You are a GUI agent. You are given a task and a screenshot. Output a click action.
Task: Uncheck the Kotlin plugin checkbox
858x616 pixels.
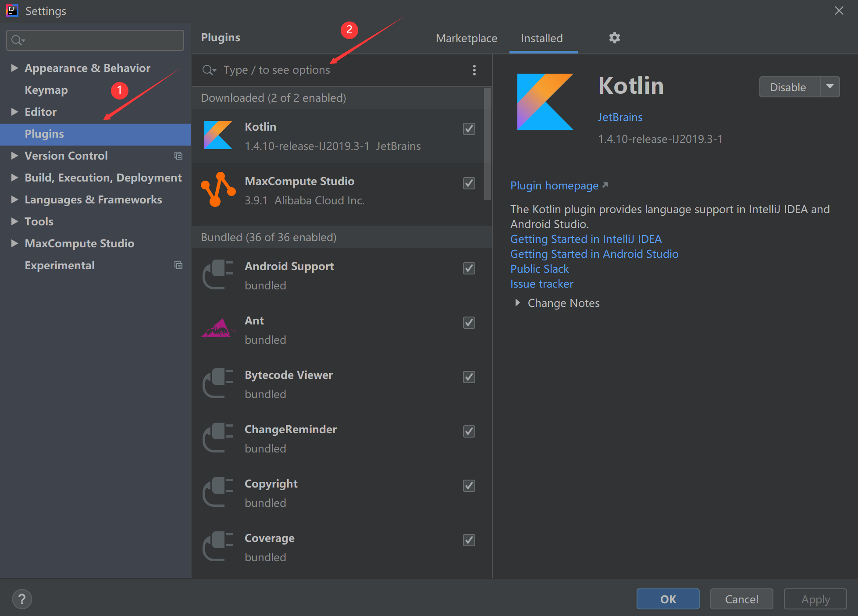(469, 129)
